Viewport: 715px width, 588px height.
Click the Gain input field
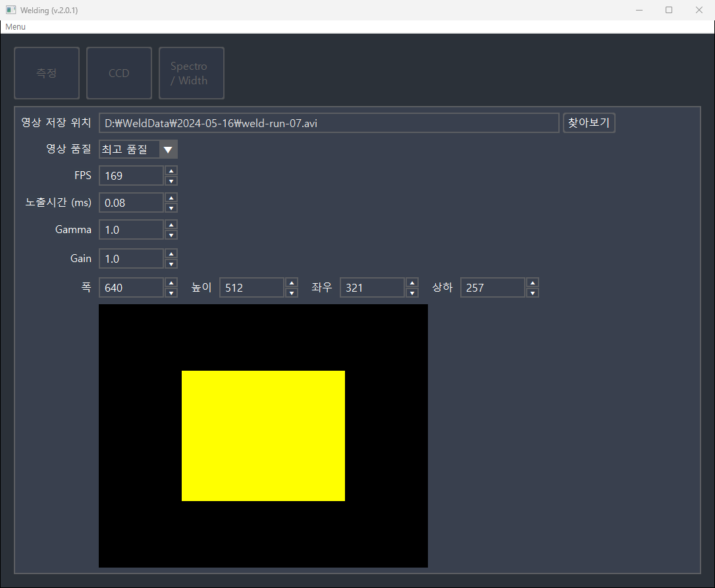[131, 259]
